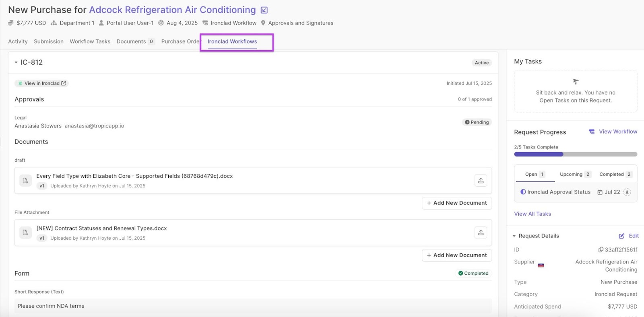The image size is (644, 317).
Task: Collapse the Request Details section
Action: (514, 236)
